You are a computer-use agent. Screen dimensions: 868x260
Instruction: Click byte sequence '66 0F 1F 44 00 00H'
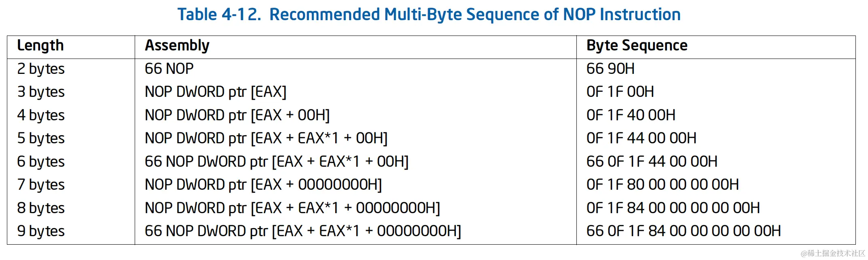[x=652, y=161]
